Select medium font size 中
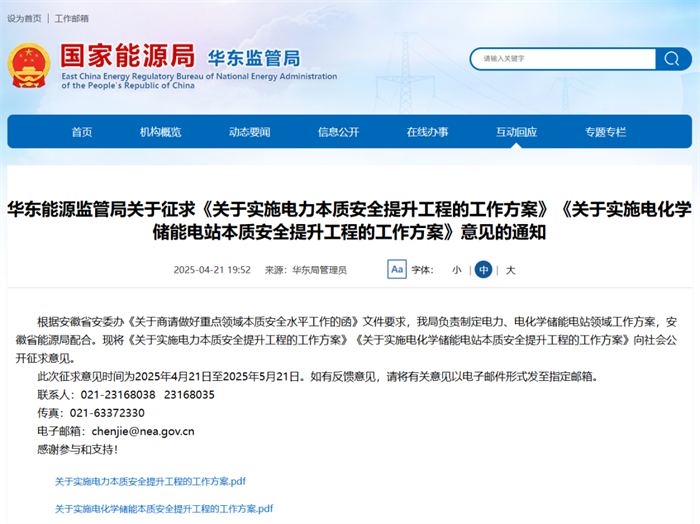This screenshot has height=524, width=700. pos(483,270)
